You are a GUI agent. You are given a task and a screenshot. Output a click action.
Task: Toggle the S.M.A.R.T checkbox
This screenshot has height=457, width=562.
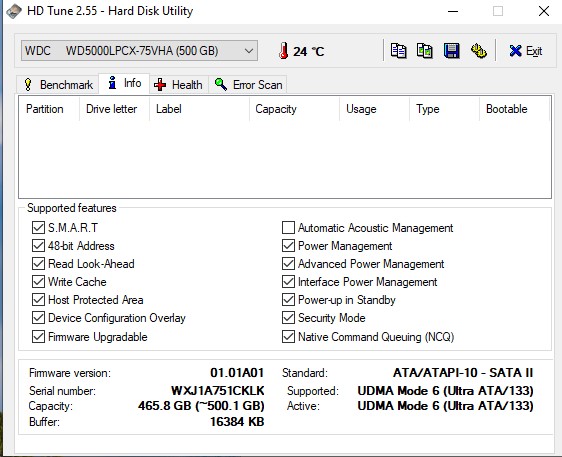[38, 228]
